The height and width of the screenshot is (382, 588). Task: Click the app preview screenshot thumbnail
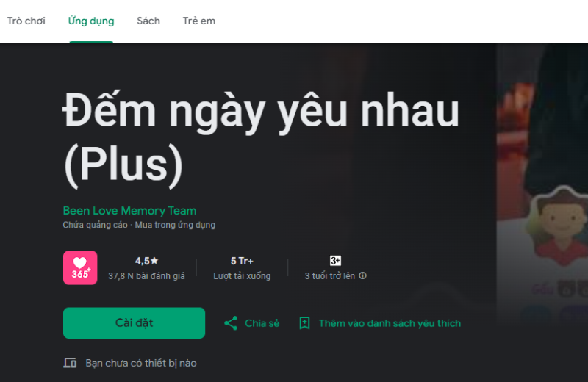click(x=542, y=184)
